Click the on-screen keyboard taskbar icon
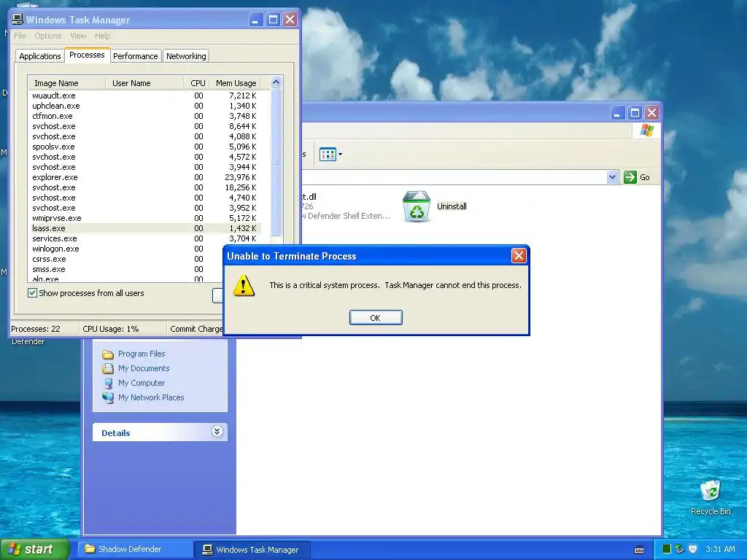This screenshot has height=560, width=747. tap(639, 550)
